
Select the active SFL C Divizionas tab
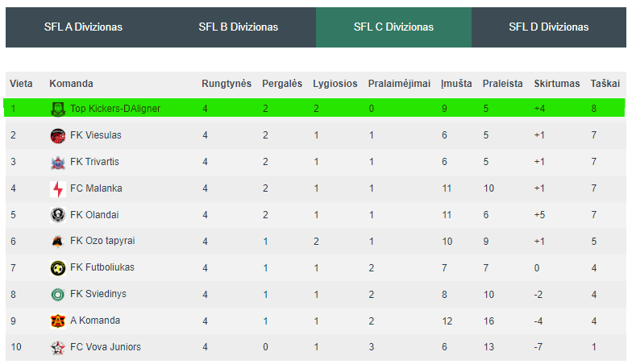point(393,27)
